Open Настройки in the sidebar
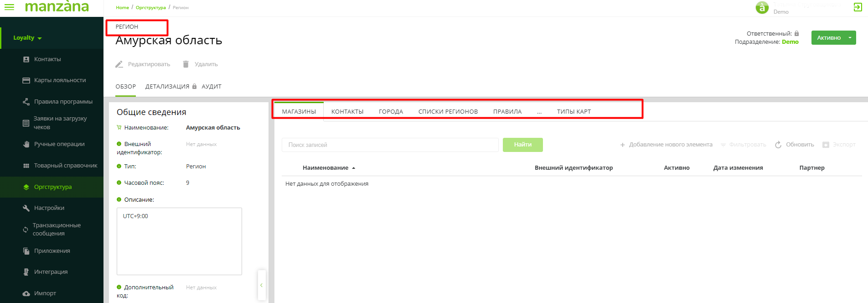The image size is (868, 303). click(49, 208)
